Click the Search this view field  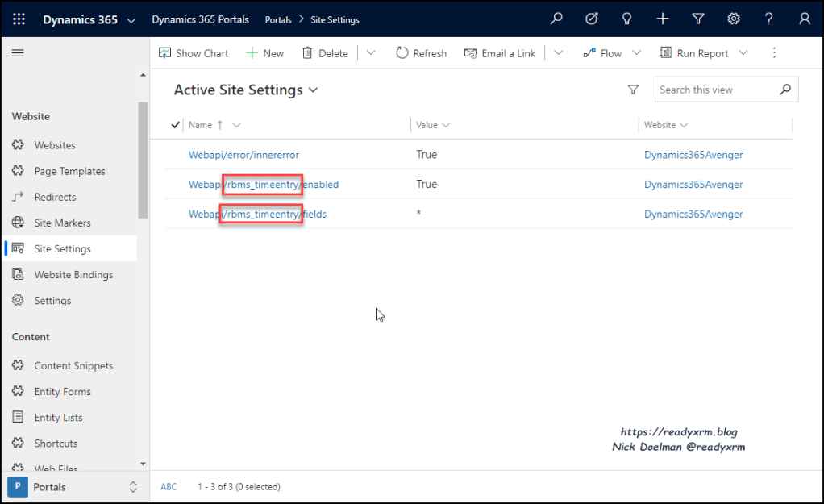click(x=716, y=90)
